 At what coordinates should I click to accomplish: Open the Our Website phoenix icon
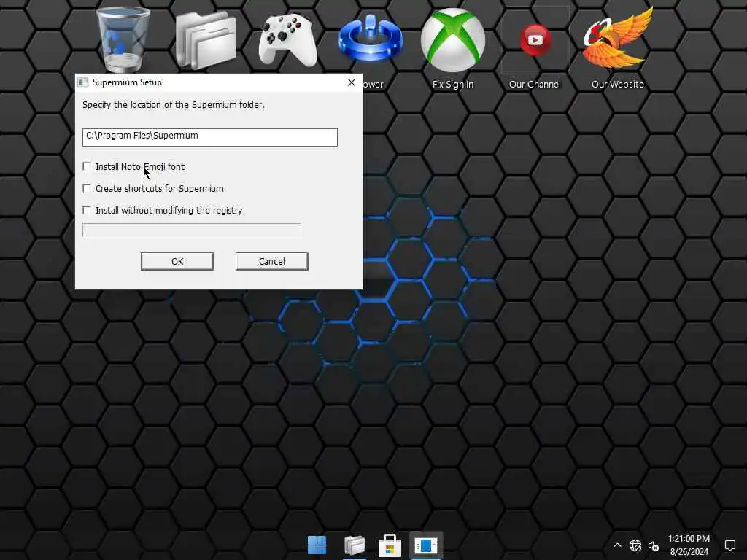[617, 38]
